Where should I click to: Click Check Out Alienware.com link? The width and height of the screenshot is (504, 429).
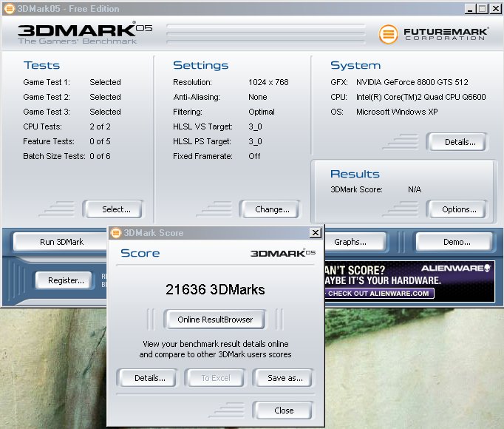(378, 293)
